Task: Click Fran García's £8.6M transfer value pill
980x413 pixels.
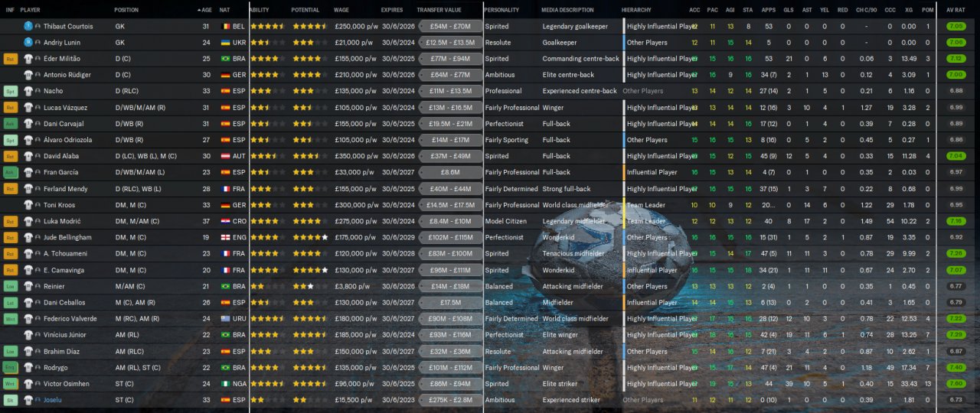Action: click(x=450, y=172)
